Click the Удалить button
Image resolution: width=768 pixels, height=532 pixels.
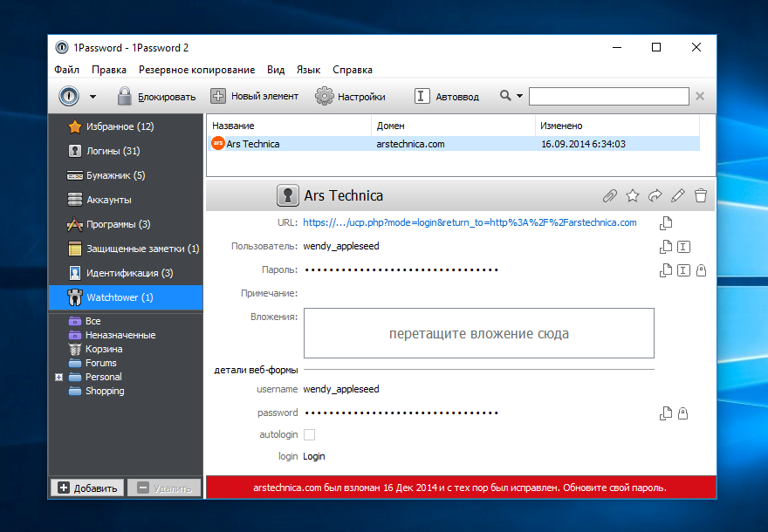click(x=164, y=488)
